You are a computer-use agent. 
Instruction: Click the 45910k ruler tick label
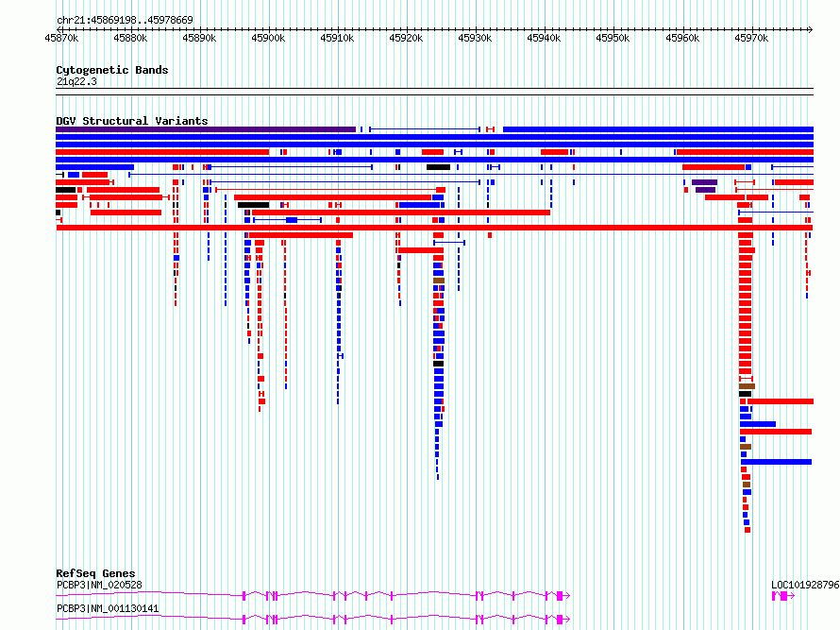[x=337, y=38]
